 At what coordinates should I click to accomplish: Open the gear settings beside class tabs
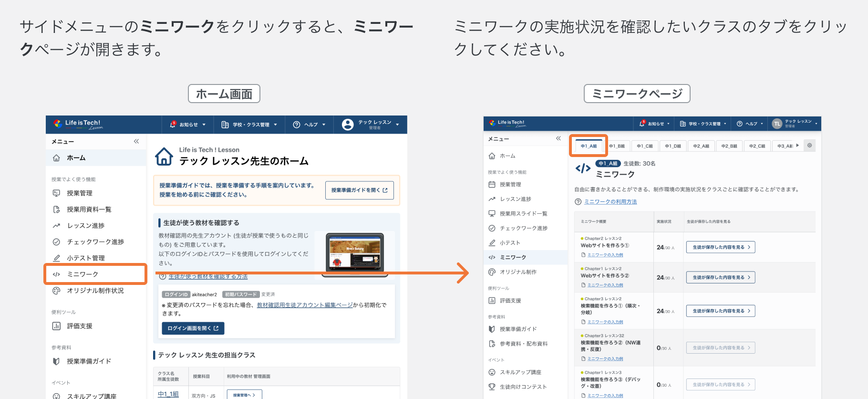[x=809, y=146]
